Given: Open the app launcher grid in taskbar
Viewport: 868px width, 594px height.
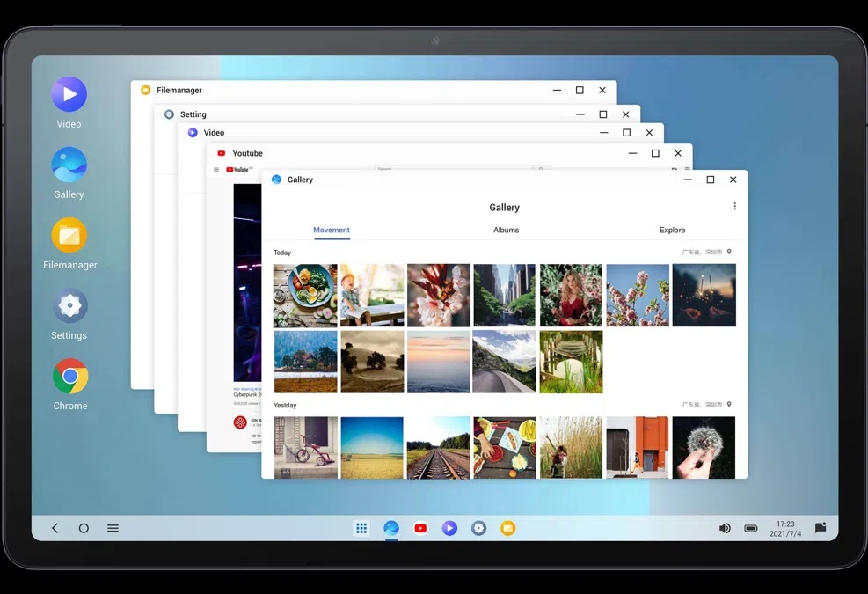Looking at the screenshot, I should click(x=361, y=528).
